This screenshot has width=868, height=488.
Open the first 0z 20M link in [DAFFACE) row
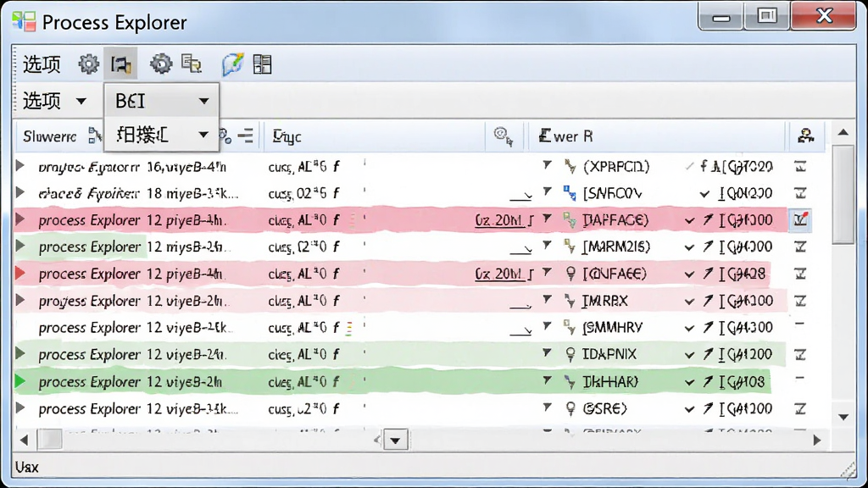500,220
